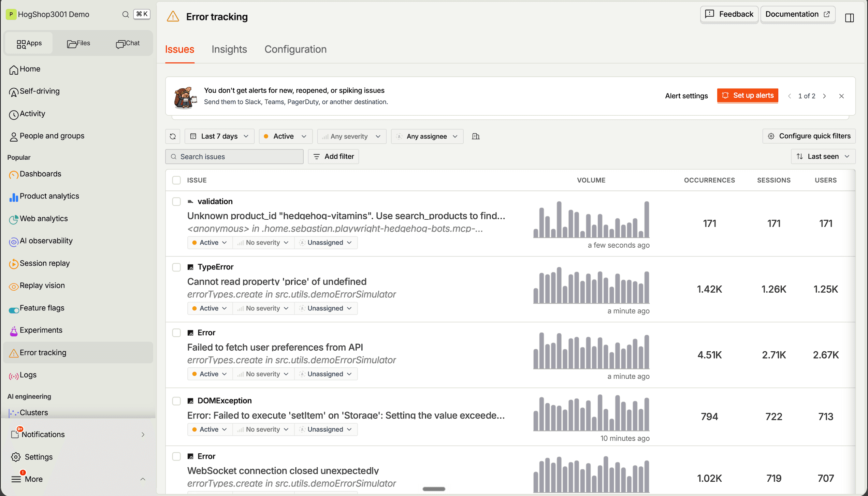Open the Home sidebar item
The image size is (868, 496).
click(x=78, y=69)
